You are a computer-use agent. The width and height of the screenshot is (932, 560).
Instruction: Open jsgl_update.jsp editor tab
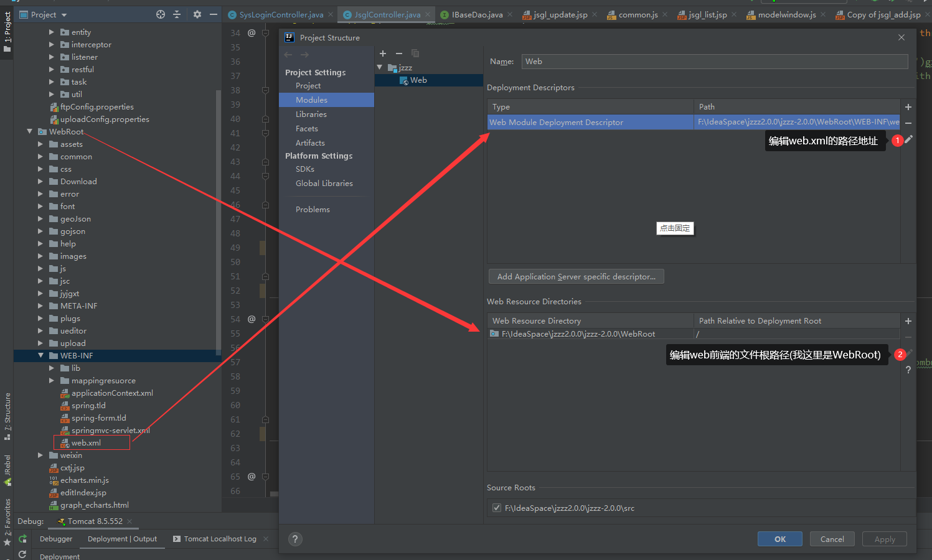tap(555, 14)
